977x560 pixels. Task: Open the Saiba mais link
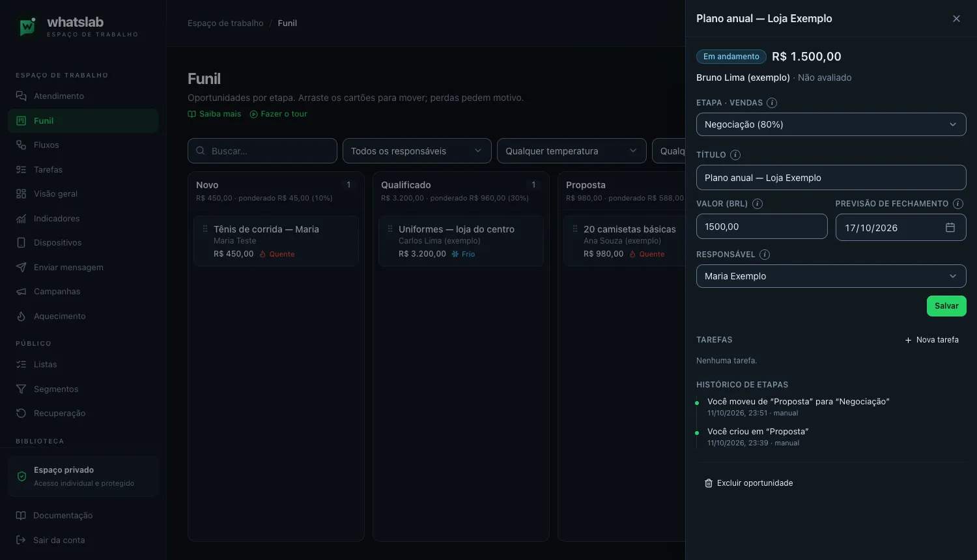pos(214,114)
